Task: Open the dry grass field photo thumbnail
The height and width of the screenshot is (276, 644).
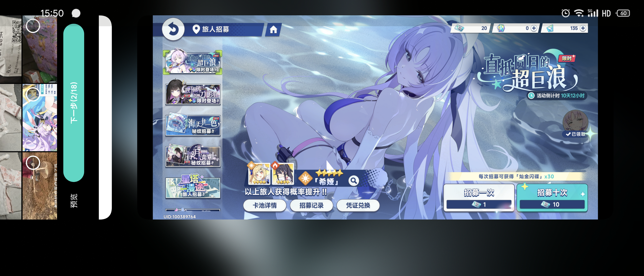Action: point(40,186)
